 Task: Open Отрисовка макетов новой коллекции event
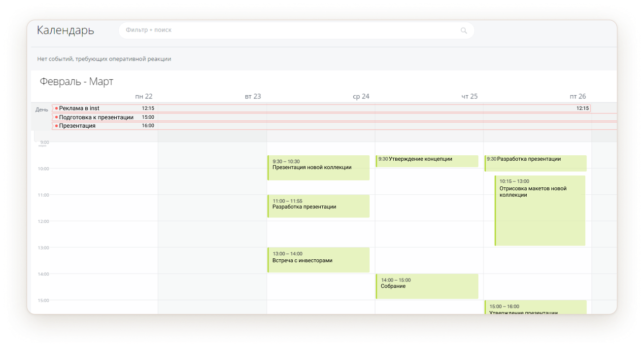(x=540, y=210)
